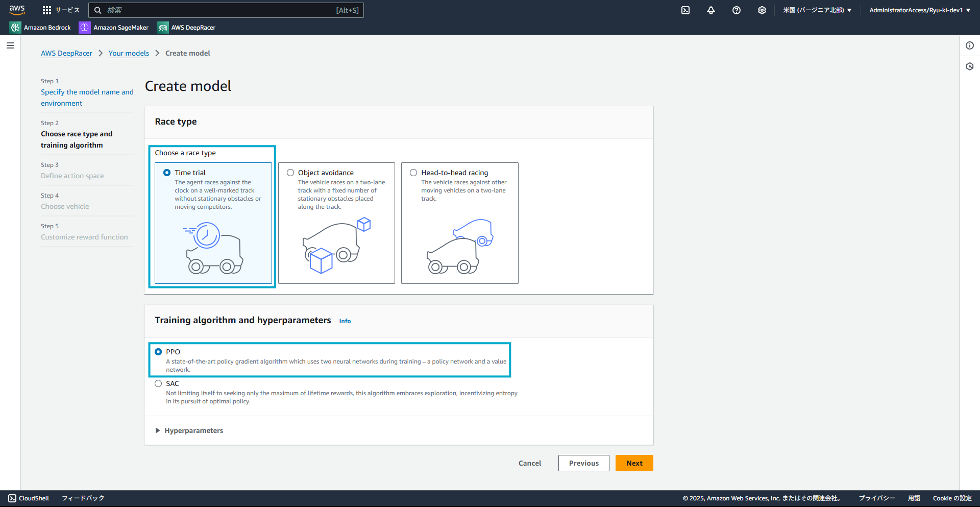Open the CloudShell icon in top bar
980x507 pixels.
[685, 10]
